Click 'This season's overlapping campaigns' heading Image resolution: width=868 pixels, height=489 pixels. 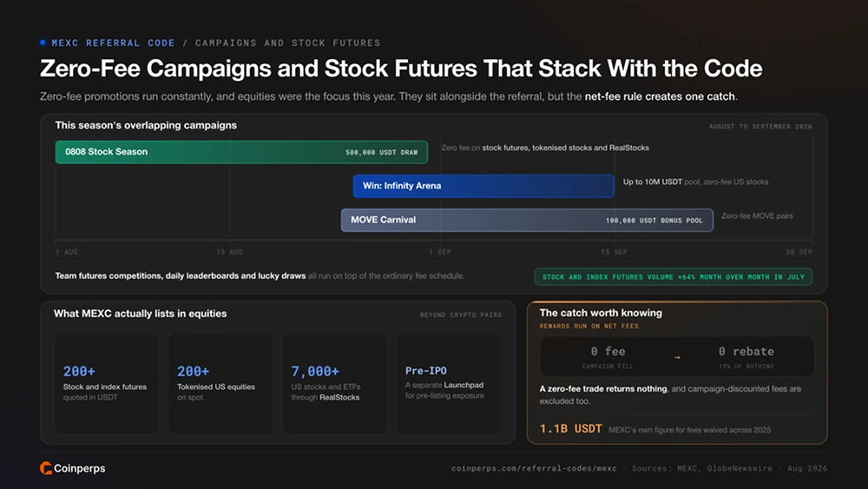[146, 125]
